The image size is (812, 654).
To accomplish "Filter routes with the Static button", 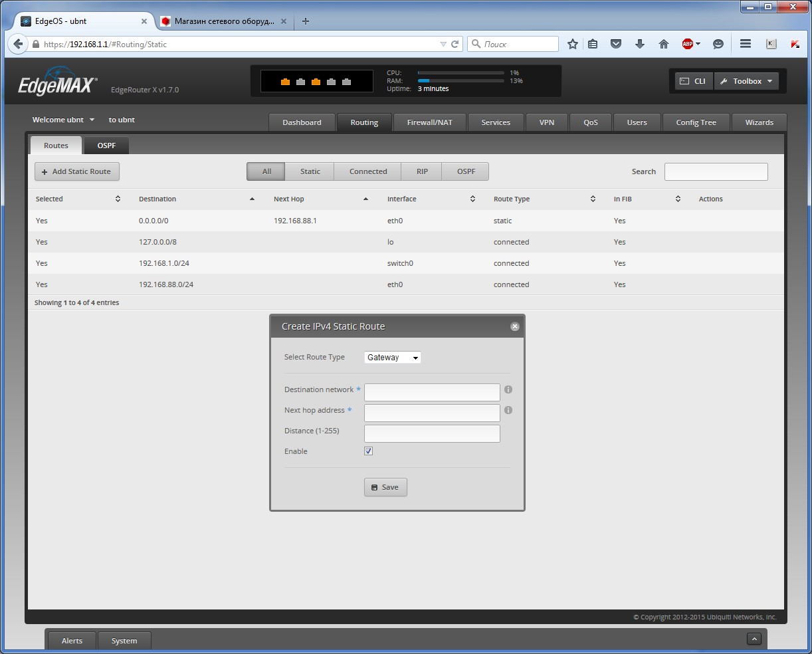I will (x=310, y=171).
